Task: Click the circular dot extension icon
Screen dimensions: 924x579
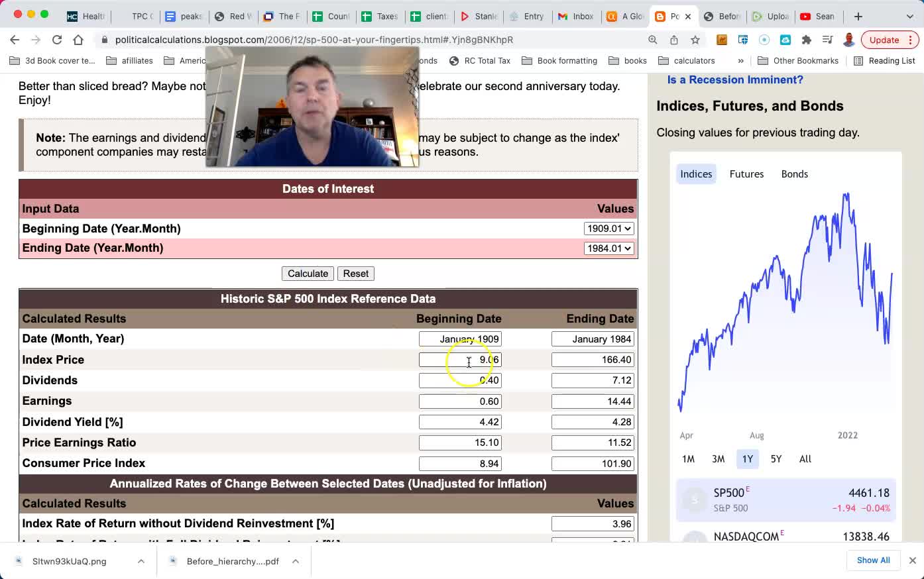Action: click(764, 40)
